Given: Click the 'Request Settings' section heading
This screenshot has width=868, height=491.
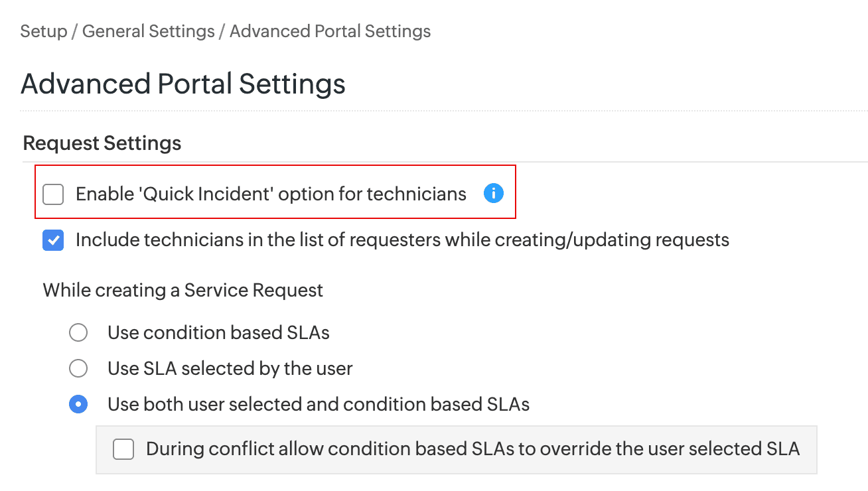Looking at the screenshot, I should 102,143.
